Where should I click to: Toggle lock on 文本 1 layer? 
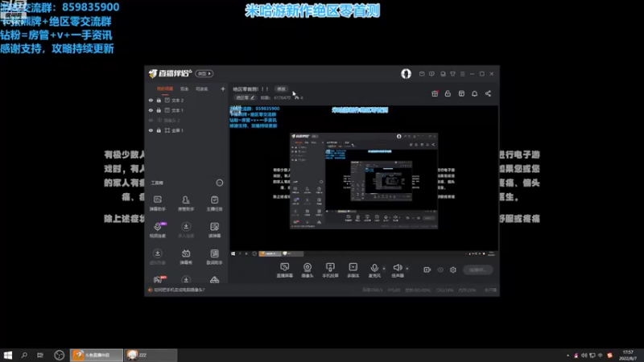159,110
